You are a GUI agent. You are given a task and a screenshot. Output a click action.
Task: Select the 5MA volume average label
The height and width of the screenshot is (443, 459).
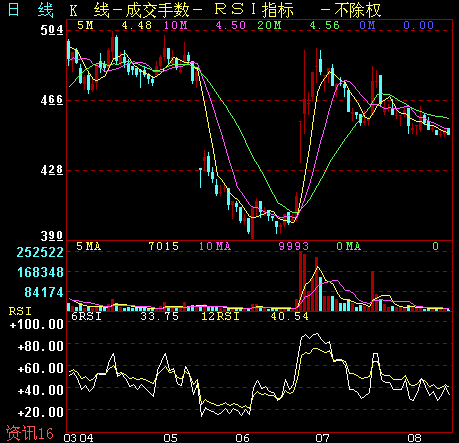tap(88, 246)
